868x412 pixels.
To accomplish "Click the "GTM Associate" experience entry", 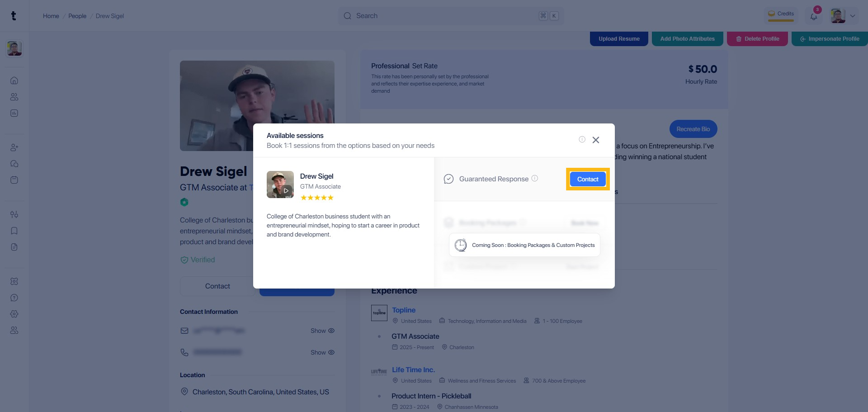I will (x=415, y=336).
